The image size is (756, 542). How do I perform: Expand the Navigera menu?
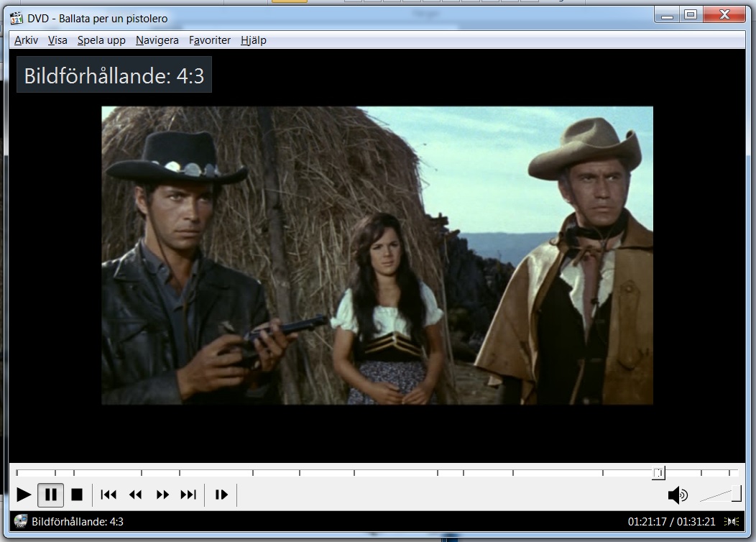[157, 40]
